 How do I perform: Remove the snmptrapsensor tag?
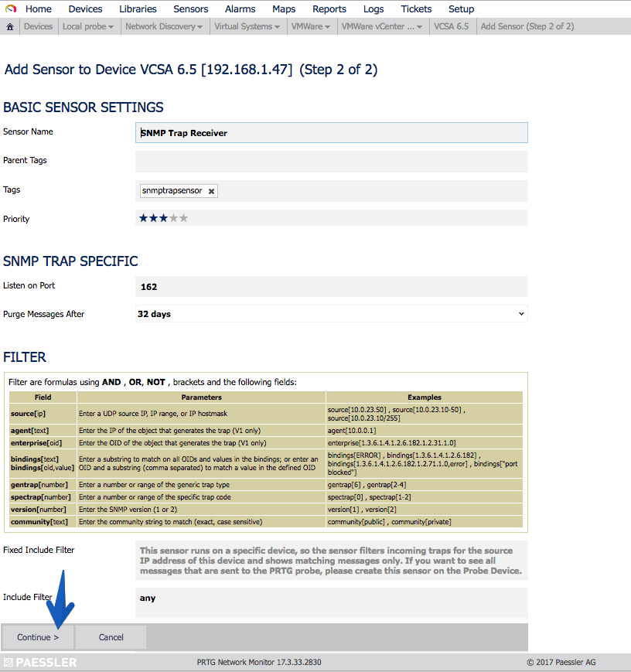211,191
